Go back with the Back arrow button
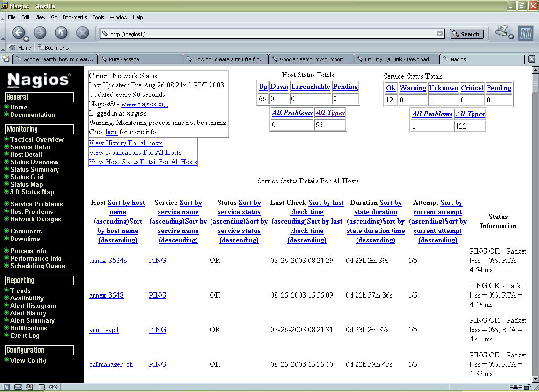539x392 pixels. [x=18, y=33]
